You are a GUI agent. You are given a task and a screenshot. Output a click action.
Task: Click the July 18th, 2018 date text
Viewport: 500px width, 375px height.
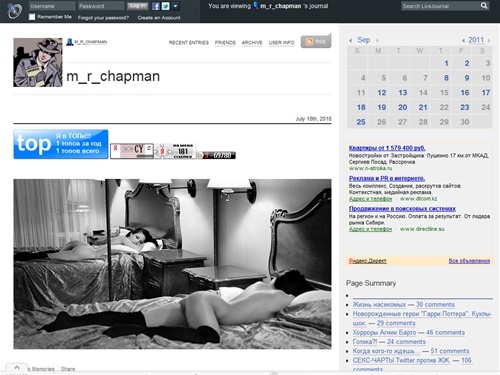[313, 119]
